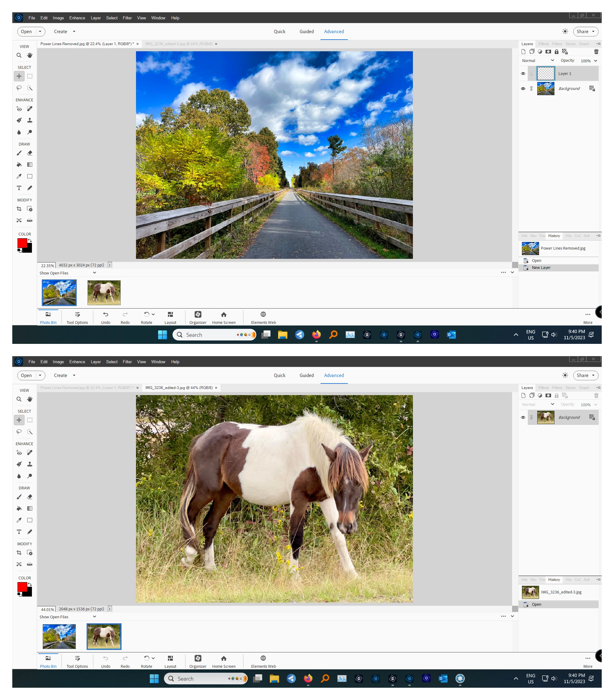Click the Lasso tool beside the road photo
The image size is (614, 700).
[x=19, y=88]
